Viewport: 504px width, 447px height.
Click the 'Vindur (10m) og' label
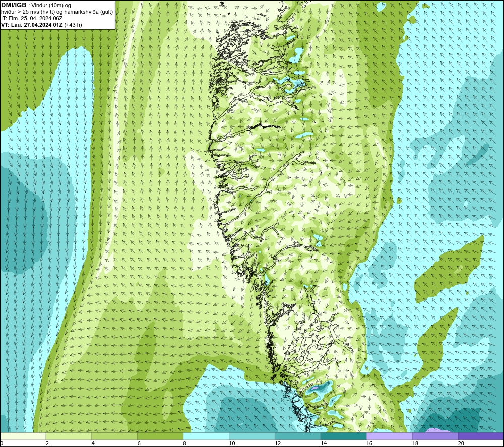click(x=51, y=6)
